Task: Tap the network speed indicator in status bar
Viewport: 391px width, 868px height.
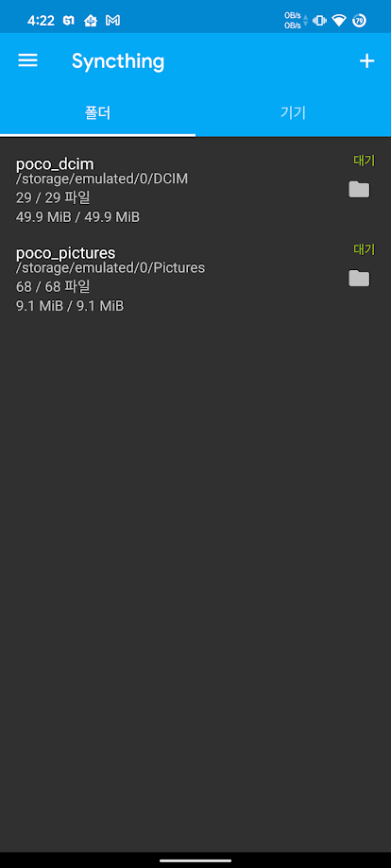Action: coord(296,21)
